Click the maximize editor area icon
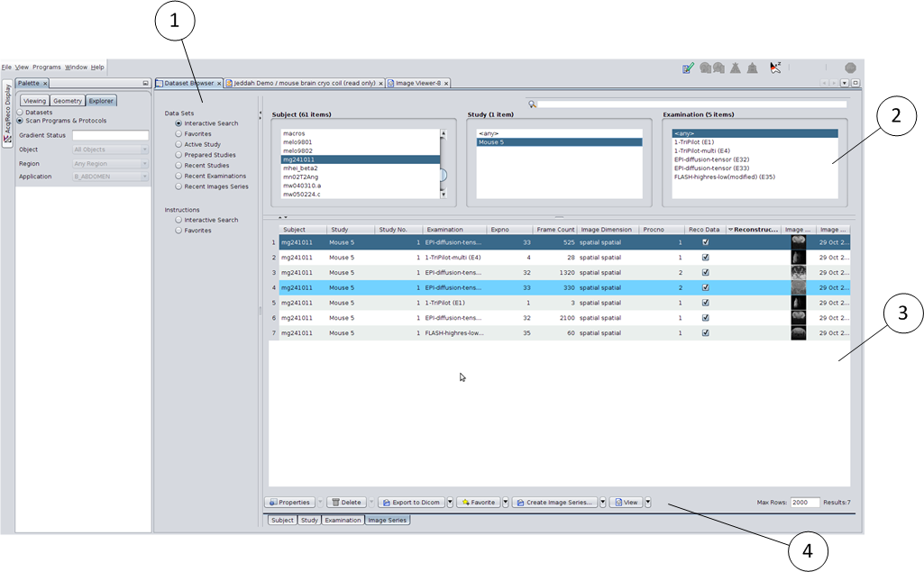This screenshot has height=572, width=924. [x=855, y=83]
